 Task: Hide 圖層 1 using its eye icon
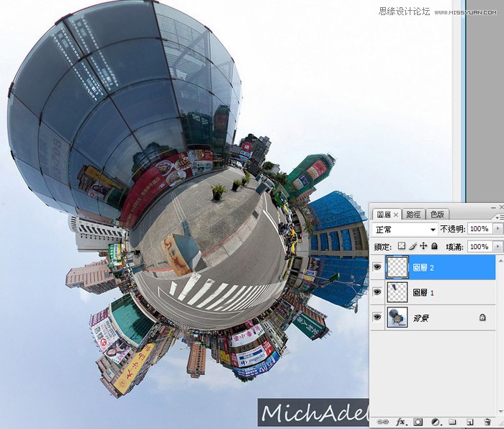[377, 292]
